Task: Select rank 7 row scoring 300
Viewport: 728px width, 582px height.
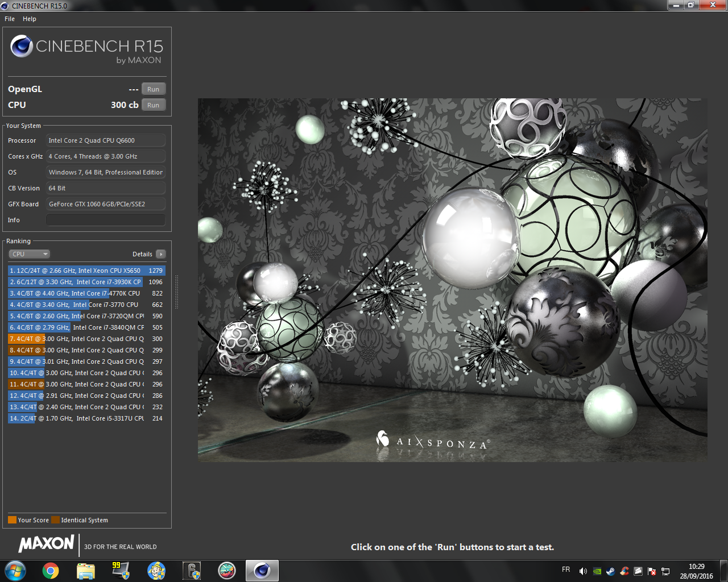Action: [86, 339]
